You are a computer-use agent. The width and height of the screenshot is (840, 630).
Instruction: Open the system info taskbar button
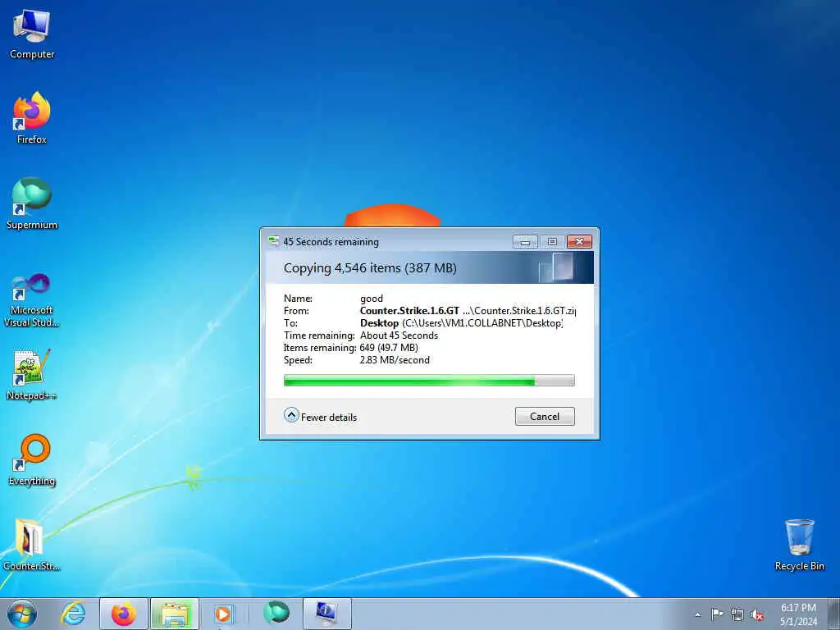pyautogui.click(x=327, y=614)
